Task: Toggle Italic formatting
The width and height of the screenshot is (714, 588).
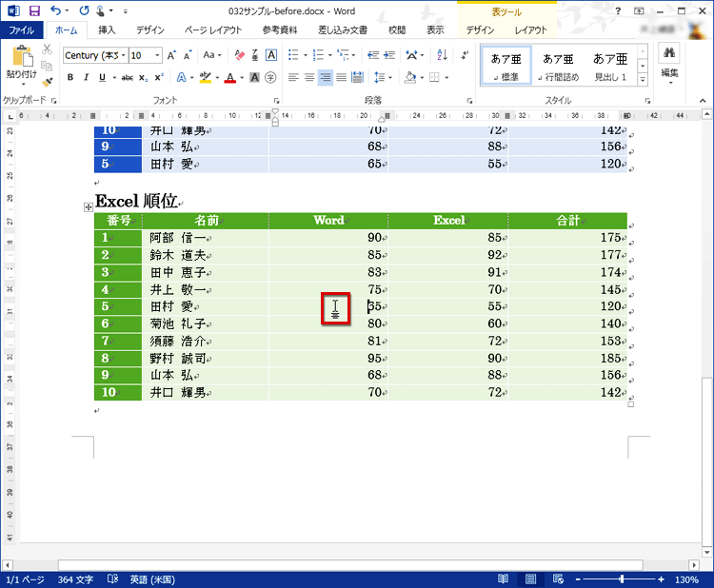Action: tap(86, 78)
